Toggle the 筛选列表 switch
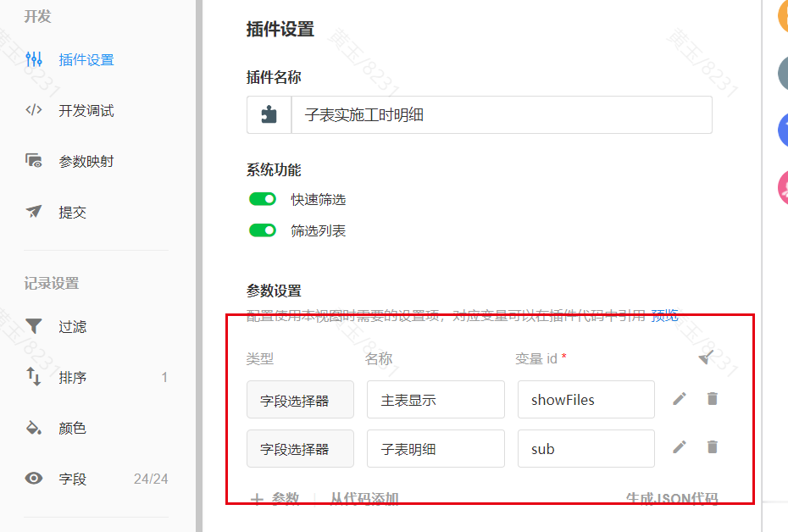The image size is (788, 532). [x=263, y=230]
